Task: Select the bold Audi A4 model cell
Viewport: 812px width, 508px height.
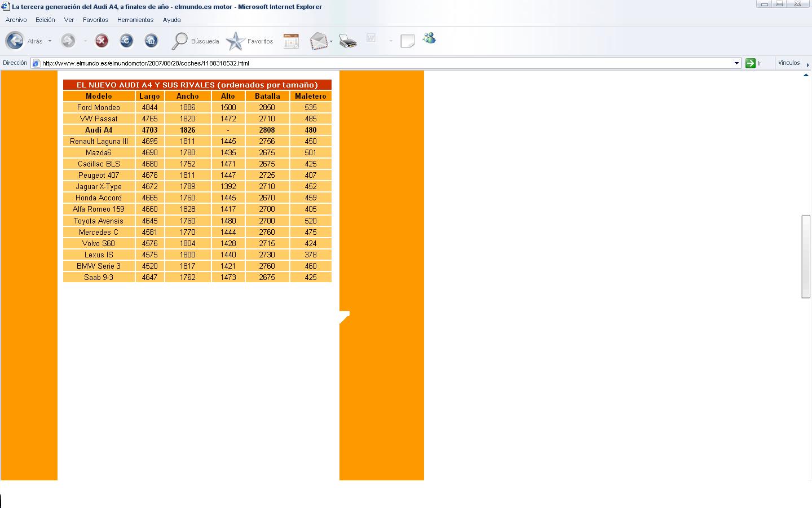Action: pyautogui.click(x=99, y=130)
